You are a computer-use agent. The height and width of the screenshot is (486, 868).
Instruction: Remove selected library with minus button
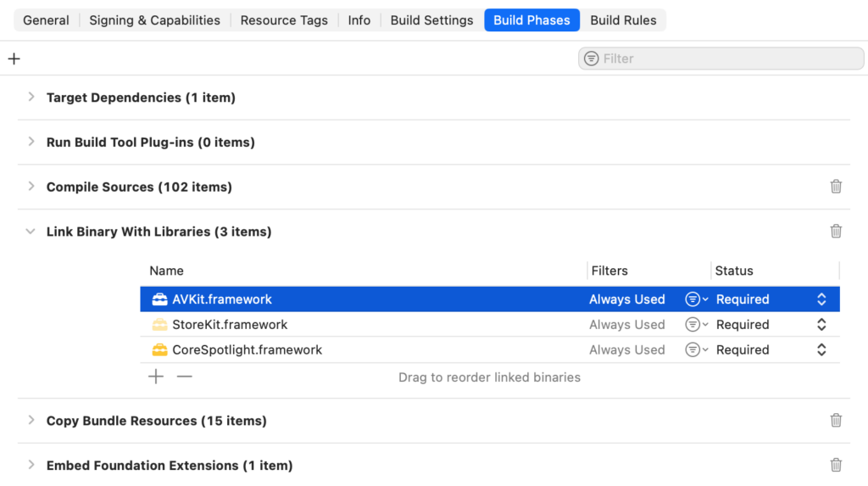point(184,377)
